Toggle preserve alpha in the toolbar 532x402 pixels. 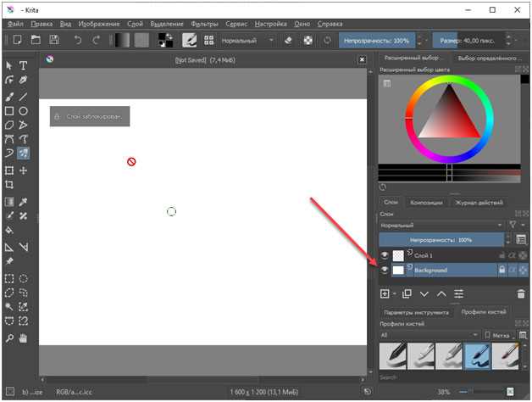pos(308,41)
